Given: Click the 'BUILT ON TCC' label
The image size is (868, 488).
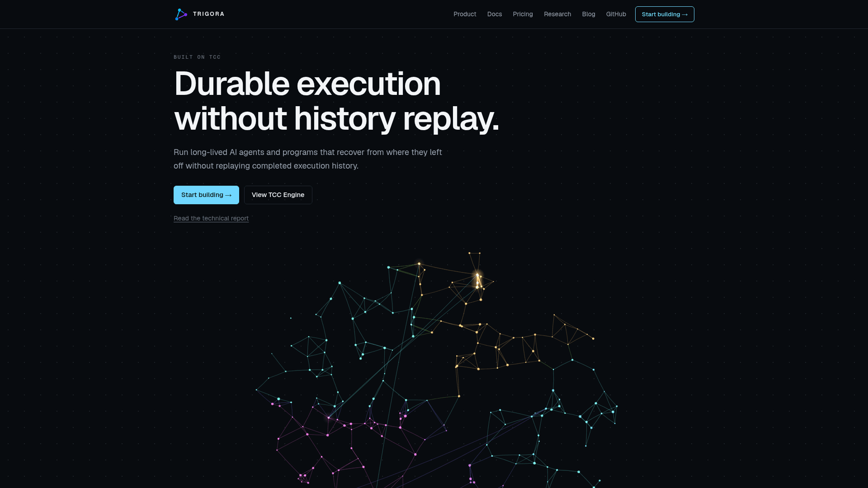Looking at the screenshot, I should point(197,57).
